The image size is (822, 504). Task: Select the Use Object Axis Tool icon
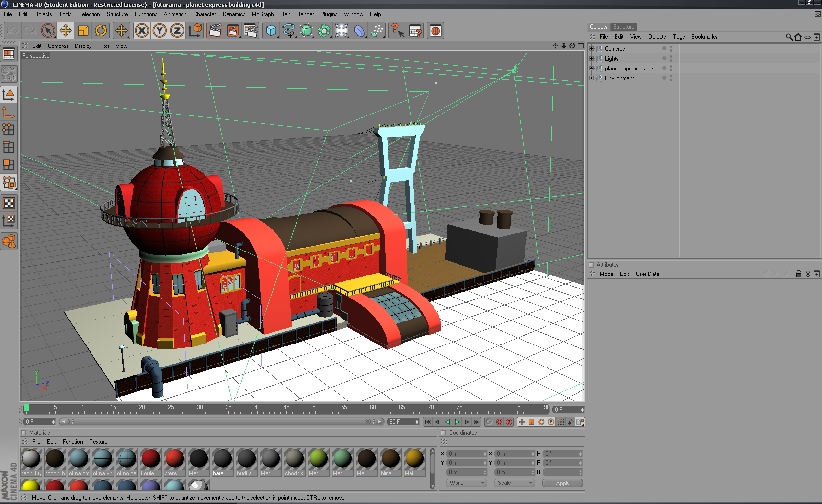(9, 112)
